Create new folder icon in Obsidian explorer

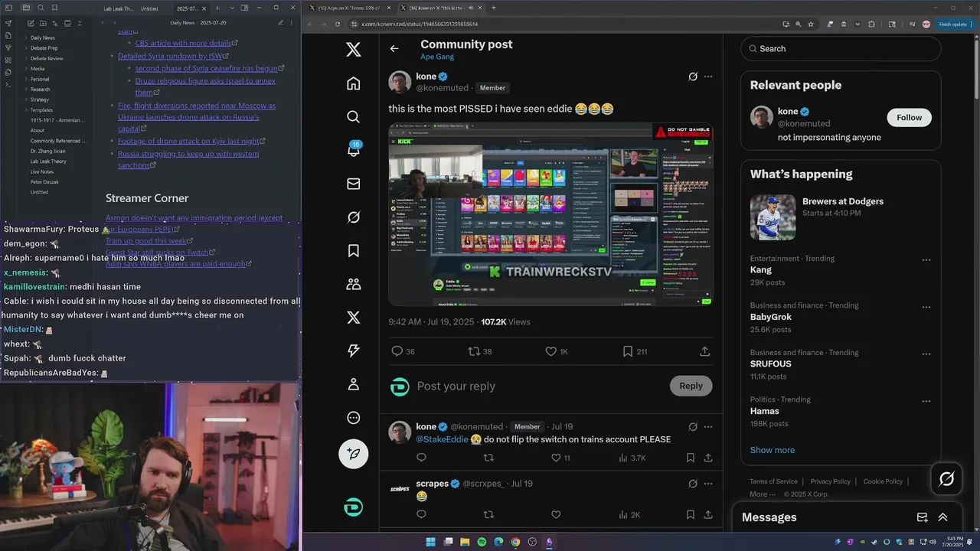(x=42, y=23)
